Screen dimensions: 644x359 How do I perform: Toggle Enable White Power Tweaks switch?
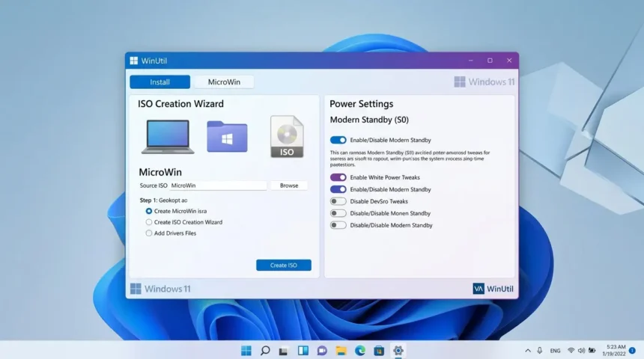click(x=338, y=177)
